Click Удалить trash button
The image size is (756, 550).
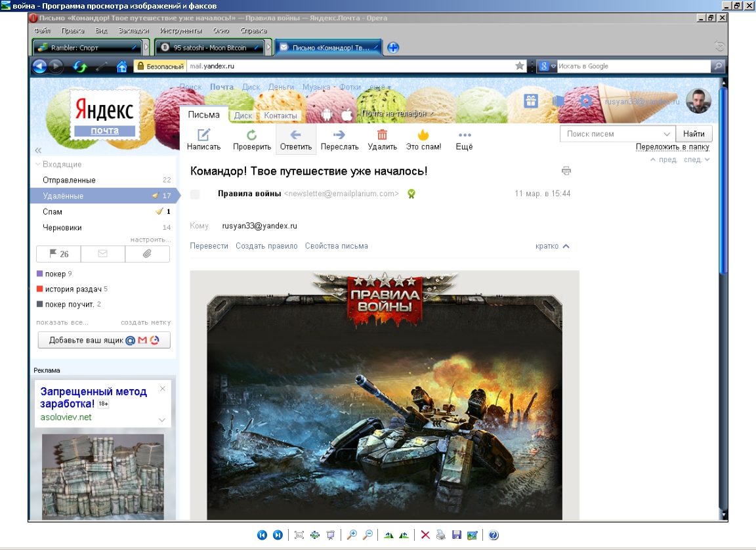click(383, 140)
